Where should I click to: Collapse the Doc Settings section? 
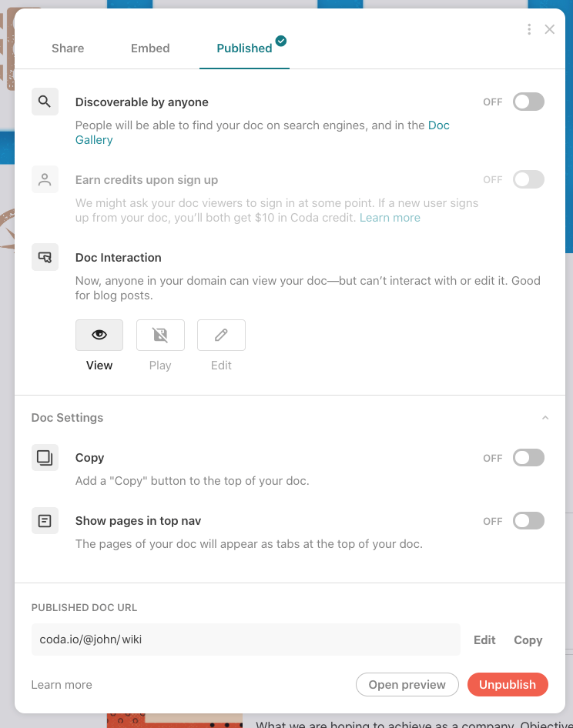click(x=545, y=418)
